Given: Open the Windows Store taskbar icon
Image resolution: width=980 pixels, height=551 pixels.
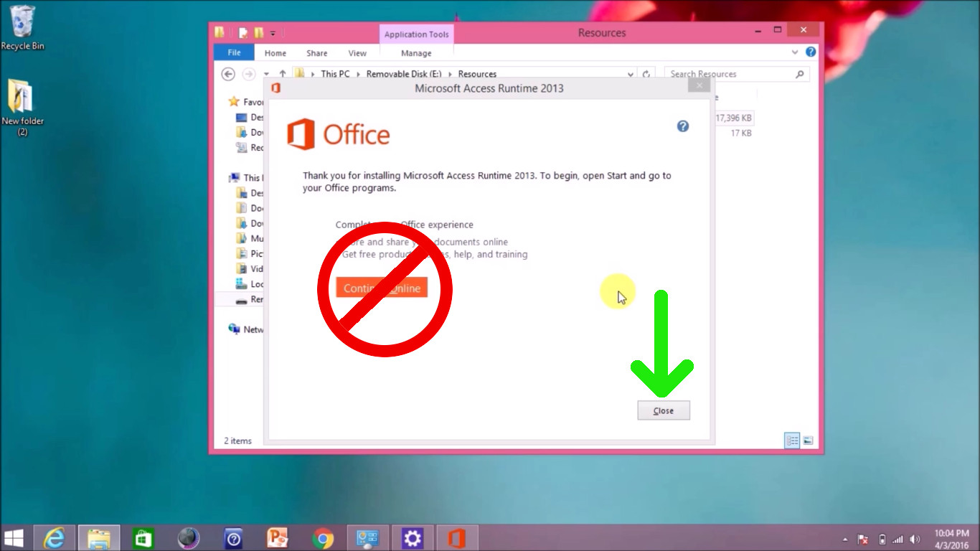Looking at the screenshot, I should pos(143,538).
